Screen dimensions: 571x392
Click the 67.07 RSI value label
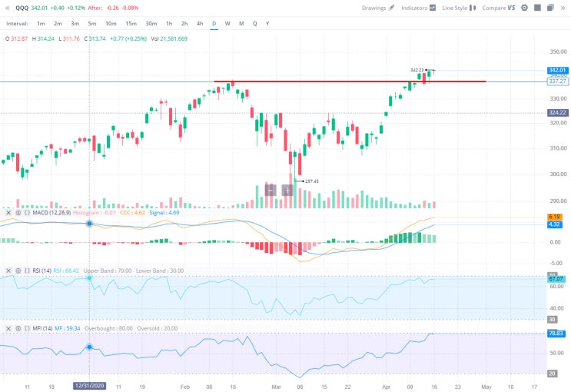(x=556, y=279)
